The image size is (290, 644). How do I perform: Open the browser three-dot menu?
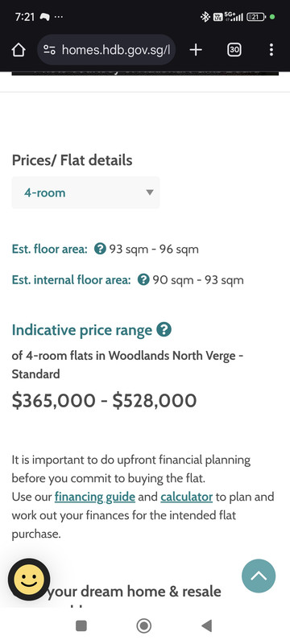(271, 50)
